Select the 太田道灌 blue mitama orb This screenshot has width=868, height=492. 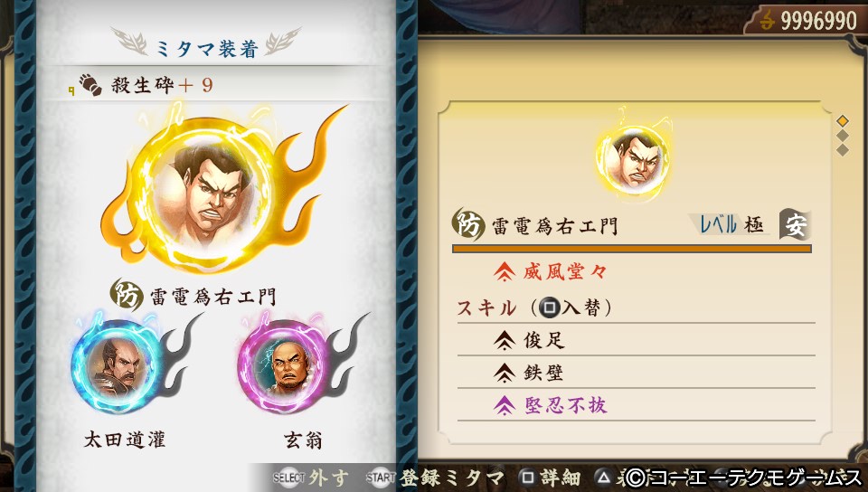click(118, 365)
